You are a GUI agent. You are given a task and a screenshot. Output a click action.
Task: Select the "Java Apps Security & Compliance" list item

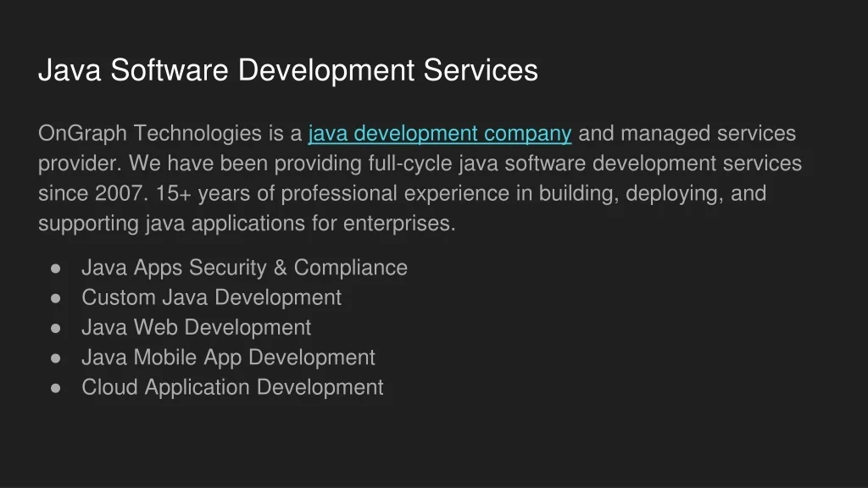pyautogui.click(x=244, y=268)
